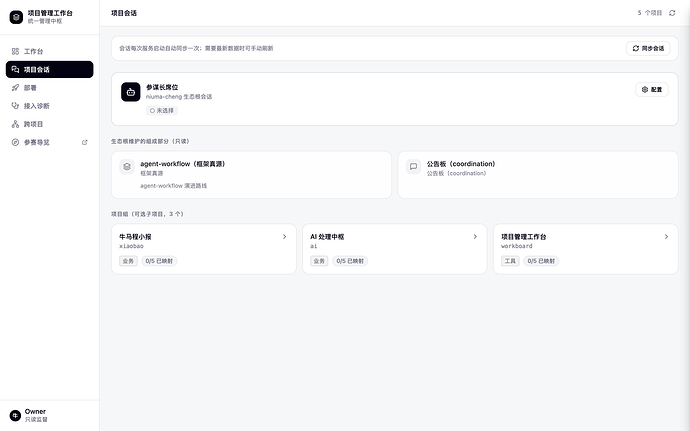The image size is (690, 431).
Task: Click the 业务 tag on AI 处理中枢 card
Action: [x=319, y=261]
